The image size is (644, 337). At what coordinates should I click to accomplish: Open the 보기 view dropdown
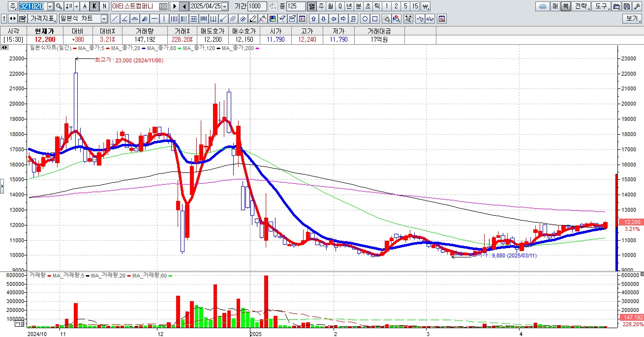click(x=632, y=19)
